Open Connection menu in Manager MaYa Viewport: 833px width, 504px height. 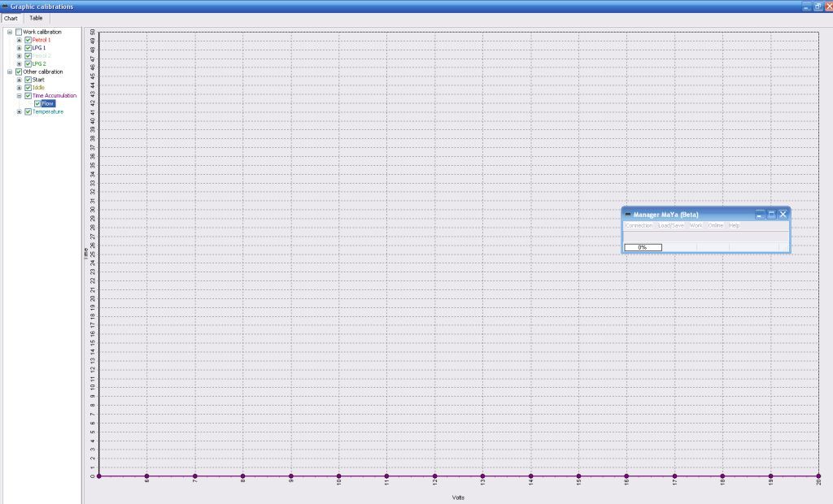[639, 226]
